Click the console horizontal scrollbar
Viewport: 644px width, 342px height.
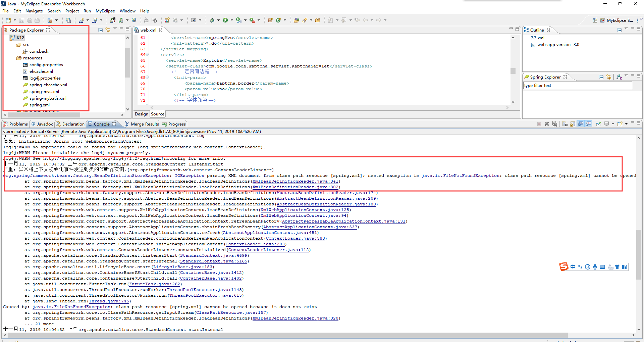[x=287, y=335]
